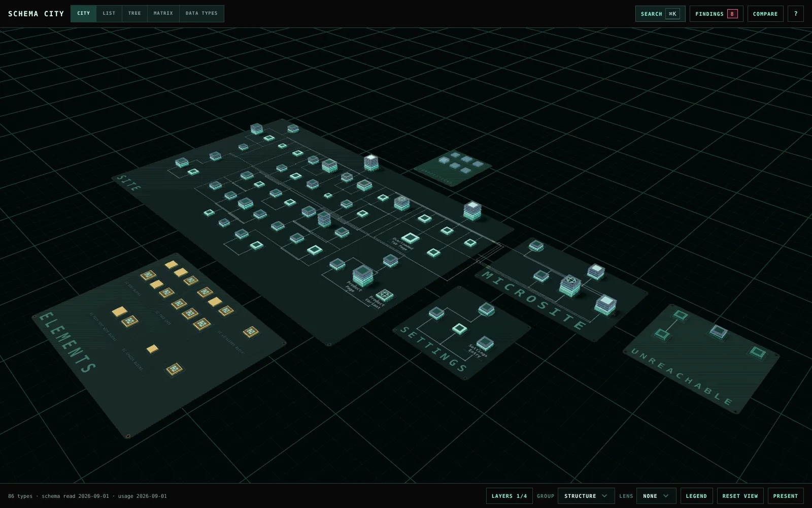
Task: Open the Data Types tab
Action: (201, 13)
